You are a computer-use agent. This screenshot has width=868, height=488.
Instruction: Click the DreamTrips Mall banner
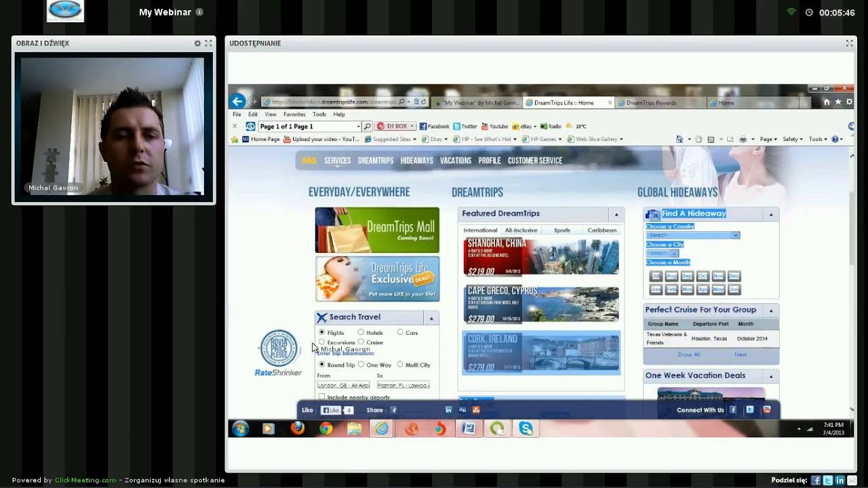coord(377,230)
